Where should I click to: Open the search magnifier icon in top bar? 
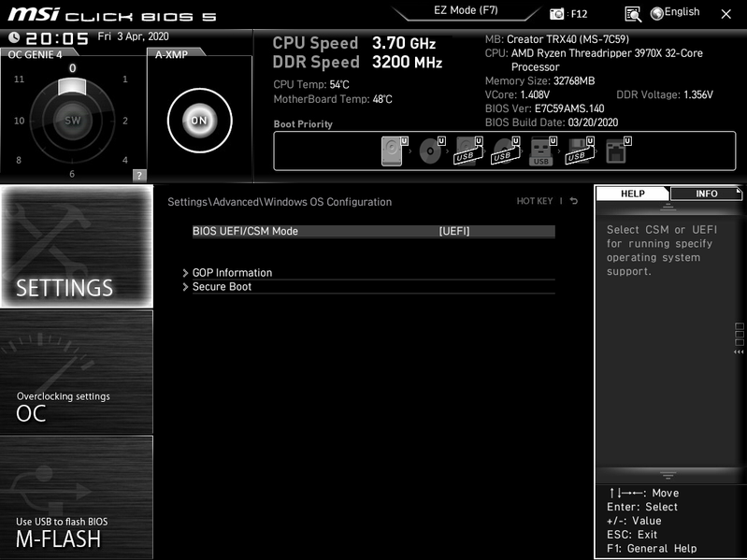[633, 14]
